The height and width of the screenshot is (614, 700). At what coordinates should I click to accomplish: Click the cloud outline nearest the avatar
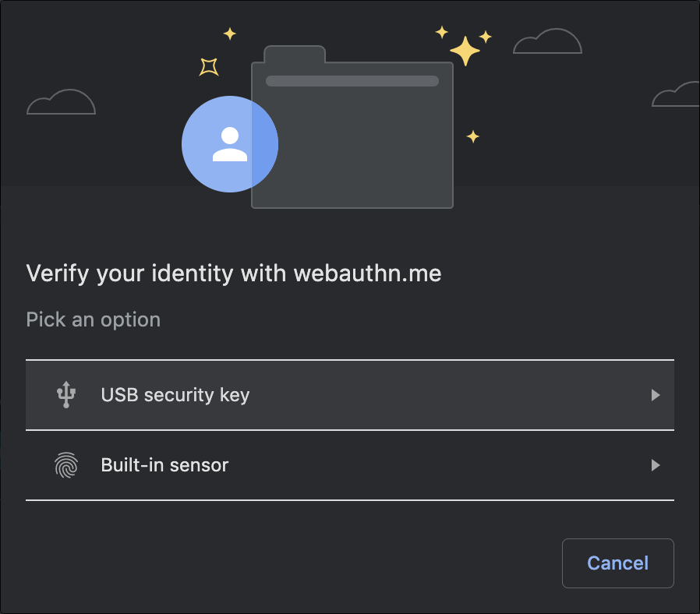(x=61, y=104)
